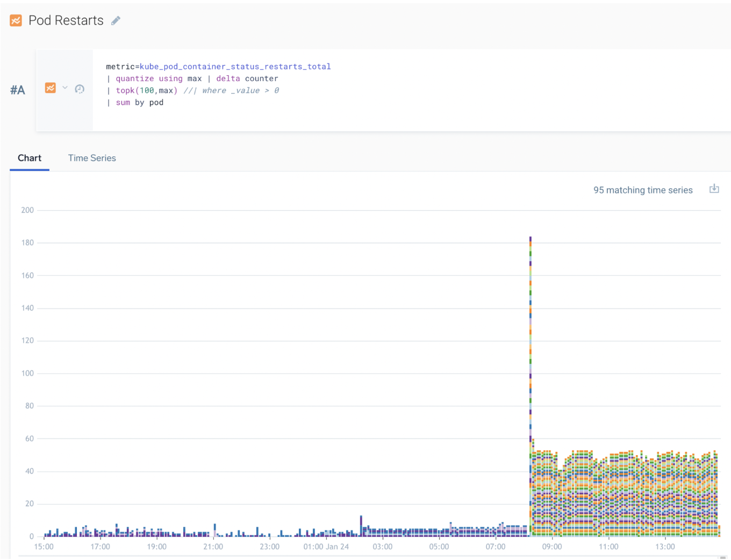Place cursor in the sum by pod line
This screenshot has height=560, width=731.
coord(139,102)
